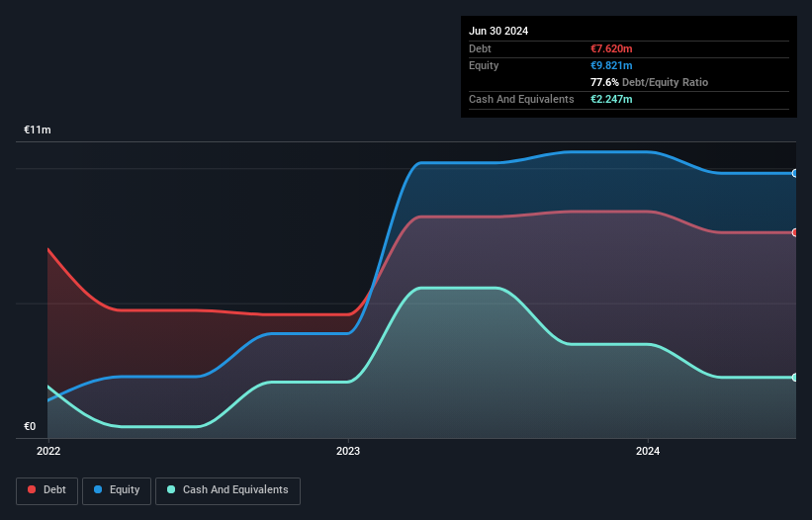Click the Jun 30 2024 tooltip date
The image size is (812, 520).
click(498, 31)
